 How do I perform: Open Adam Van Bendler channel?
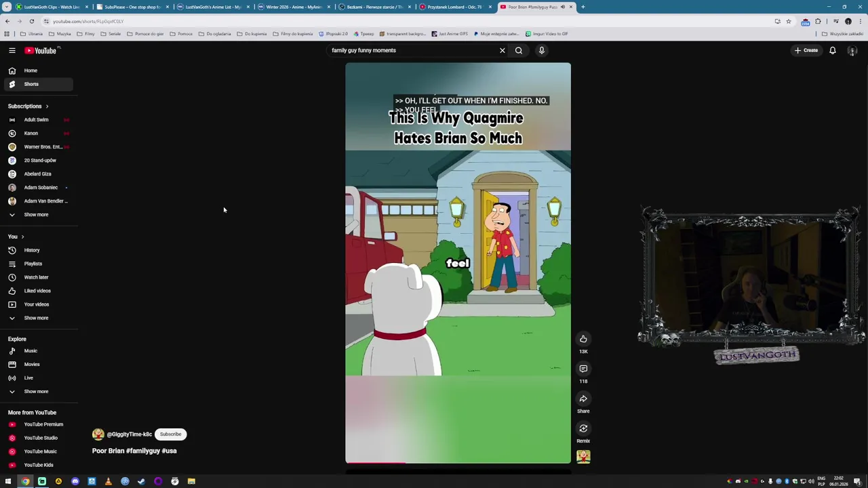[x=37, y=201]
